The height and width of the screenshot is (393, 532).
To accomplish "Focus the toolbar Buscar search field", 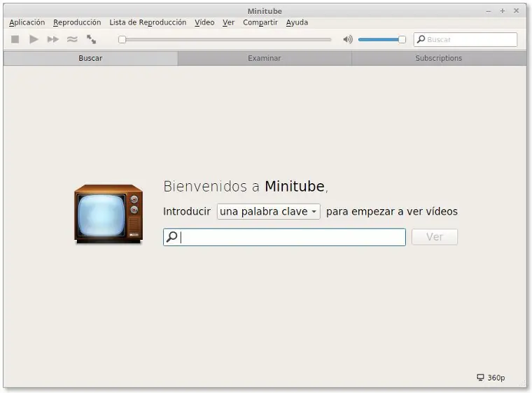I will pos(465,39).
